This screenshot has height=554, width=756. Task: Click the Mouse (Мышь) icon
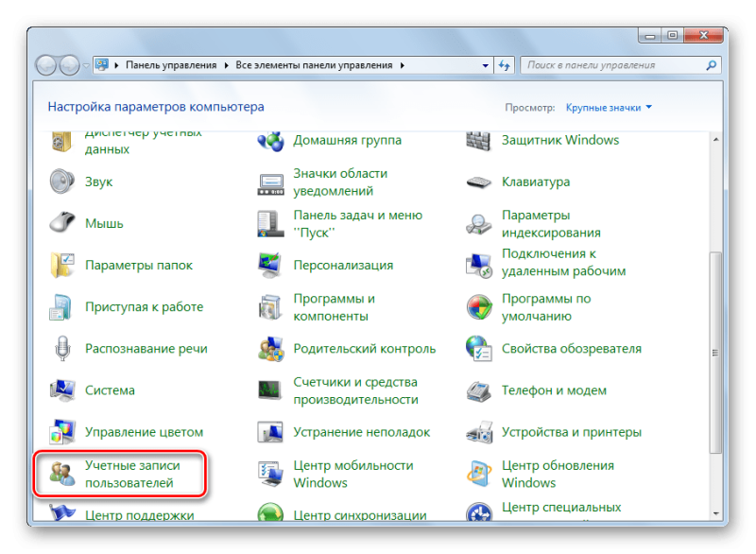(x=62, y=223)
